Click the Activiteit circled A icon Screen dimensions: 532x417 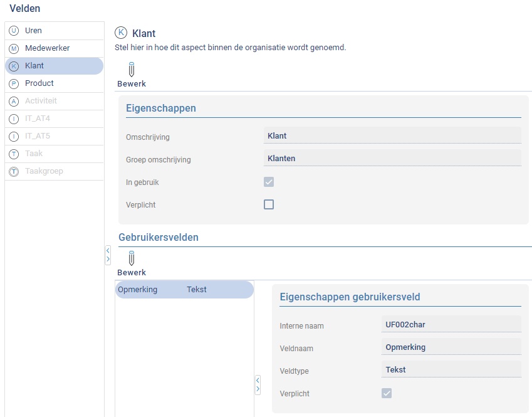pyautogui.click(x=14, y=101)
